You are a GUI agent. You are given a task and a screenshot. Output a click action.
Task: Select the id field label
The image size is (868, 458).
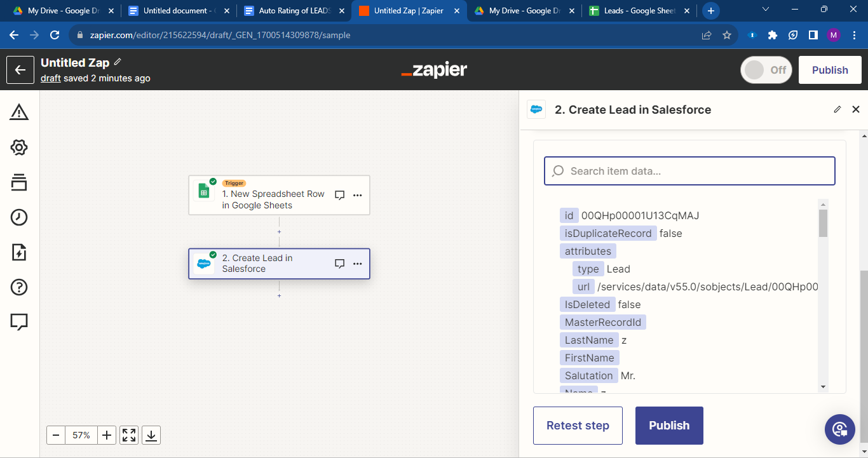(569, 215)
